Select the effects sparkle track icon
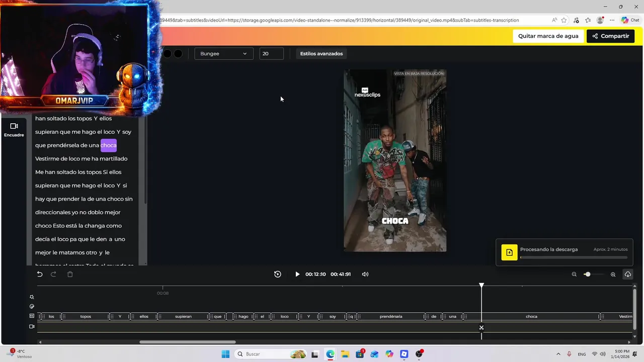This screenshot has height=362, width=644. point(32,297)
